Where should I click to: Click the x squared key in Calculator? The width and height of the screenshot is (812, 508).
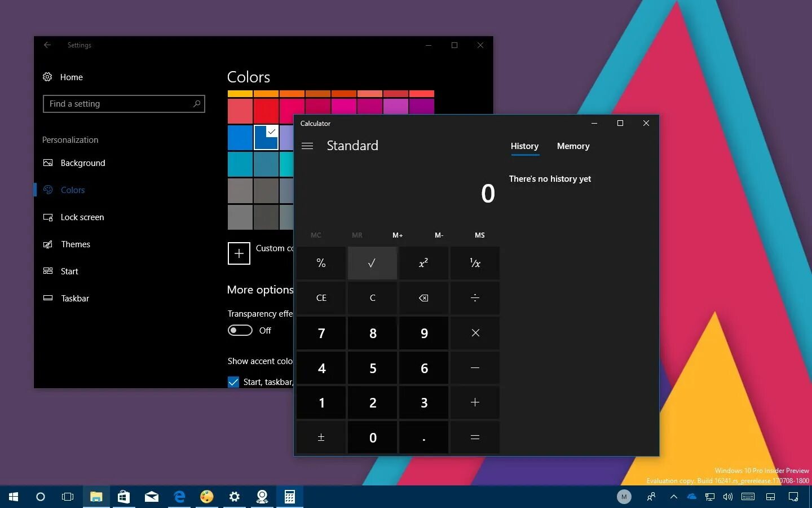pyautogui.click(x=423, y=263)
